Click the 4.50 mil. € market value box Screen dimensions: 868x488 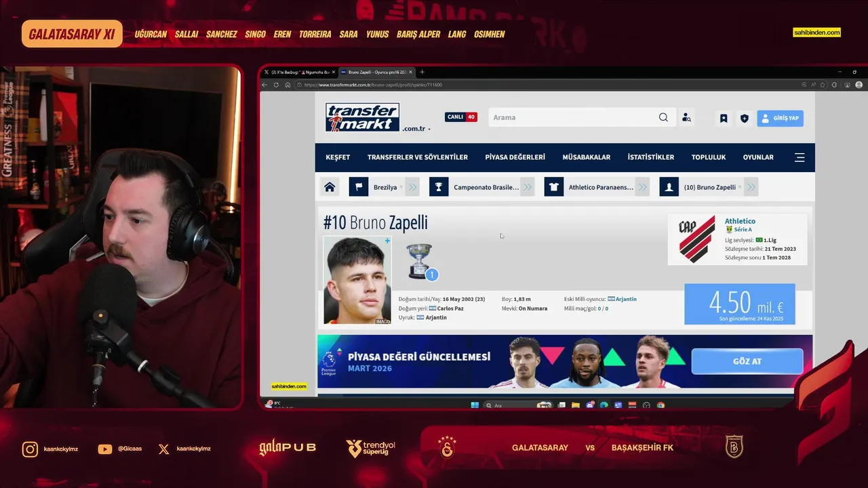(740, 304)
